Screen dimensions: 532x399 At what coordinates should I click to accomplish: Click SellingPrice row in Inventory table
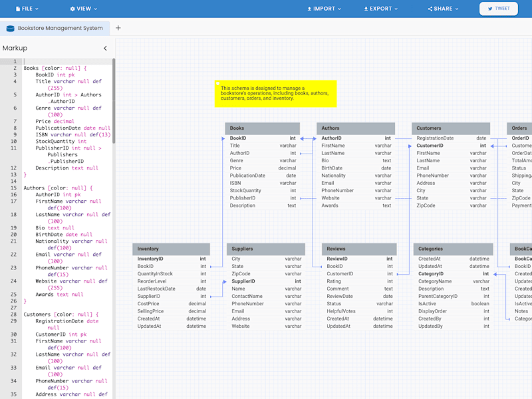(171, 311)
